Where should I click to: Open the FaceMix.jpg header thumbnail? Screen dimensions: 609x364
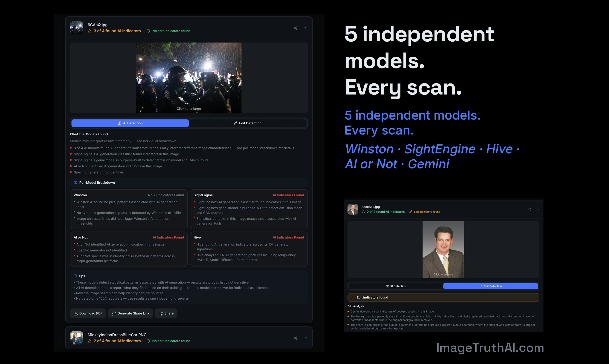click(353, 209)
